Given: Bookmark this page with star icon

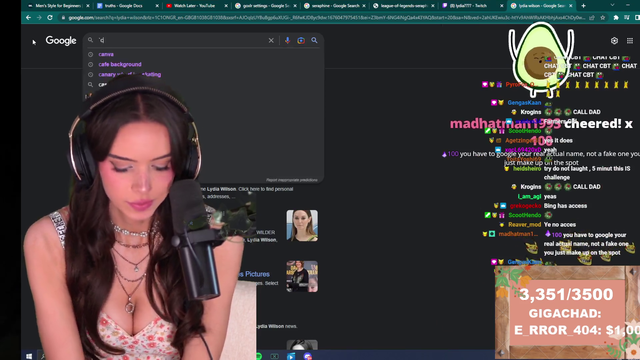Looking at the screenshot, I should pos(603,18).
